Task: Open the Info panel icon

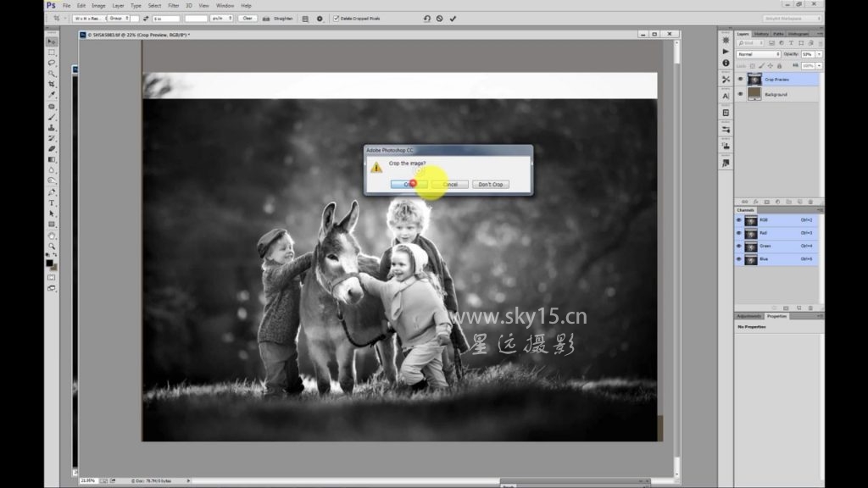Action: (x=726, y=63)
